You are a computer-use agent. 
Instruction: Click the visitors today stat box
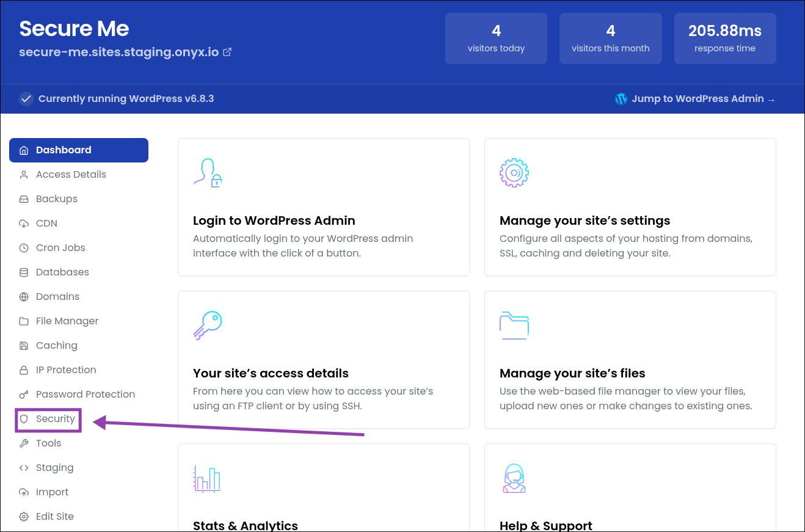click(x=496, y=38)
